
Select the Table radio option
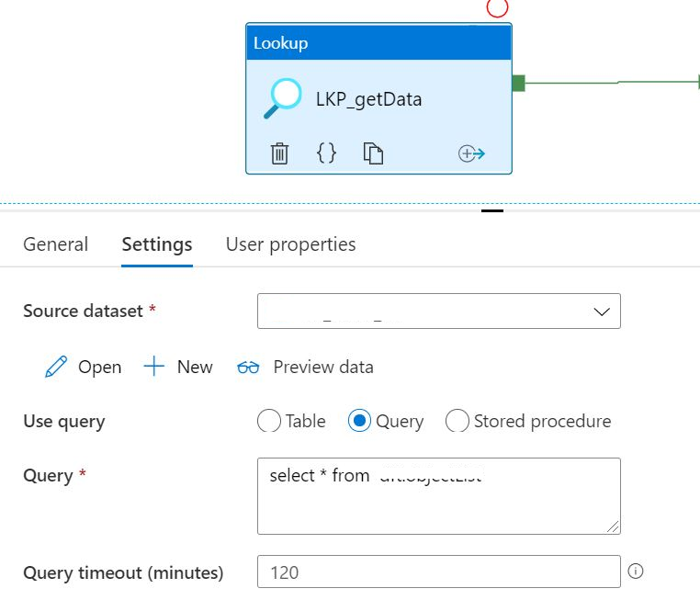click(269, 421)
